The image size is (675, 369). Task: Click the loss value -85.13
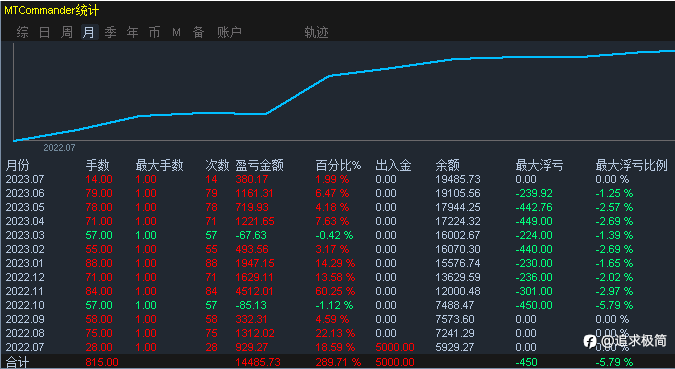(x=251, y=305)
